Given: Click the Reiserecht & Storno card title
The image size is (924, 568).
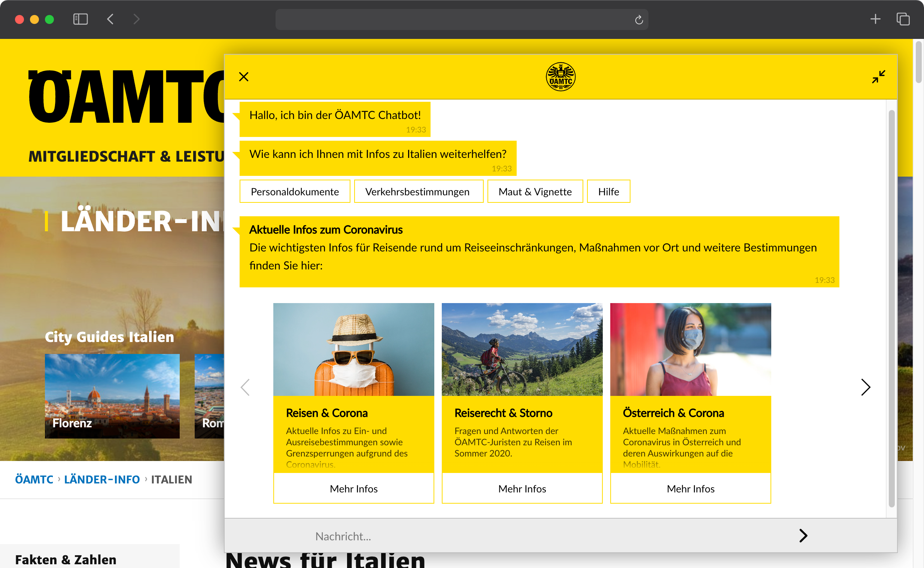Looking at the screenshot, I should pos(503,413).
